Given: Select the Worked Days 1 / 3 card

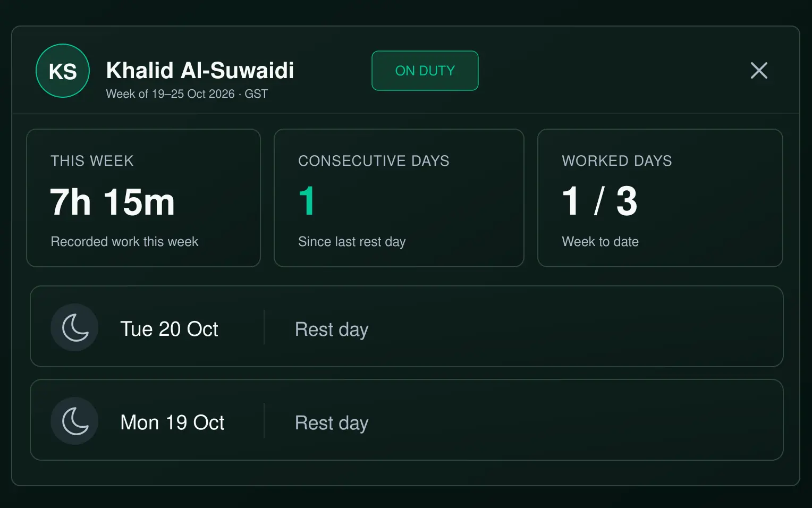Looking at the screenshot, I should 660,198.
